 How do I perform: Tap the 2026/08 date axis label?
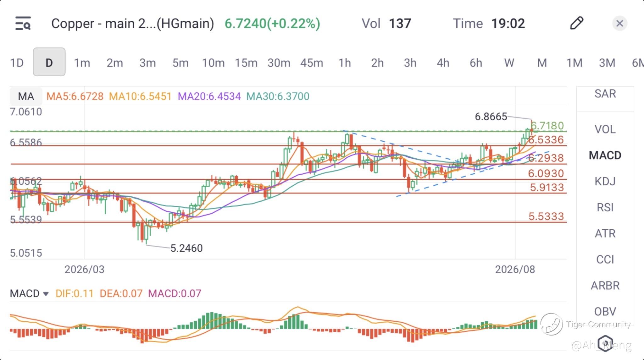point(515,269)
